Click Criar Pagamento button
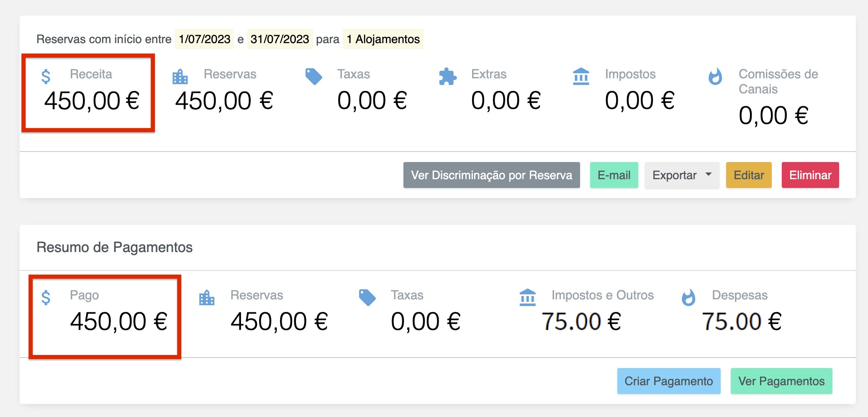The image size is (868, 417). (x=668, y=381)
